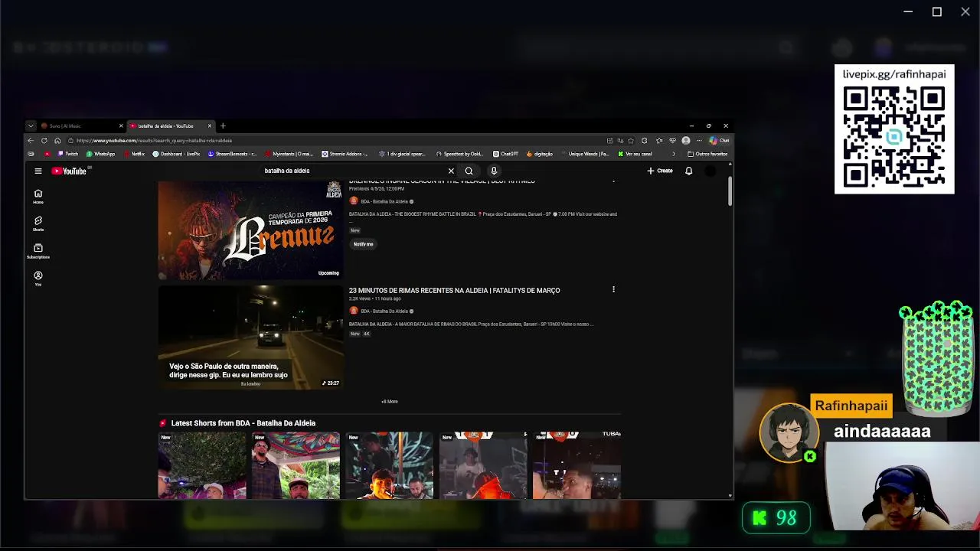
Task: Open the Create dropdown on YouTube
Action: pos(660,171)
